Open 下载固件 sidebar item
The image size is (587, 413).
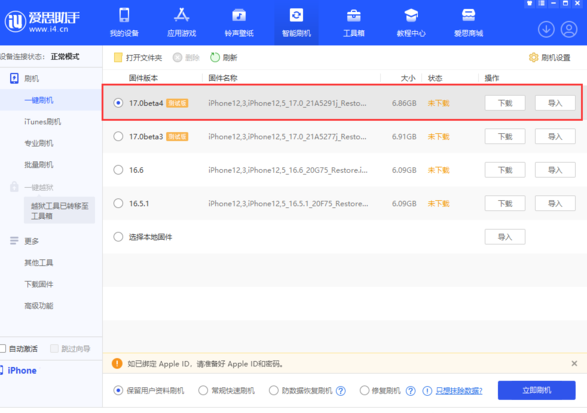tap(39, 284)
